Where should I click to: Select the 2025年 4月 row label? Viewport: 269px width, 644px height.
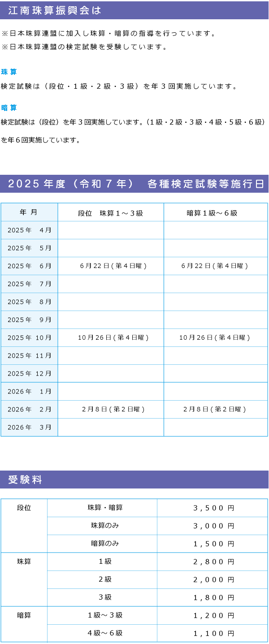29,230
